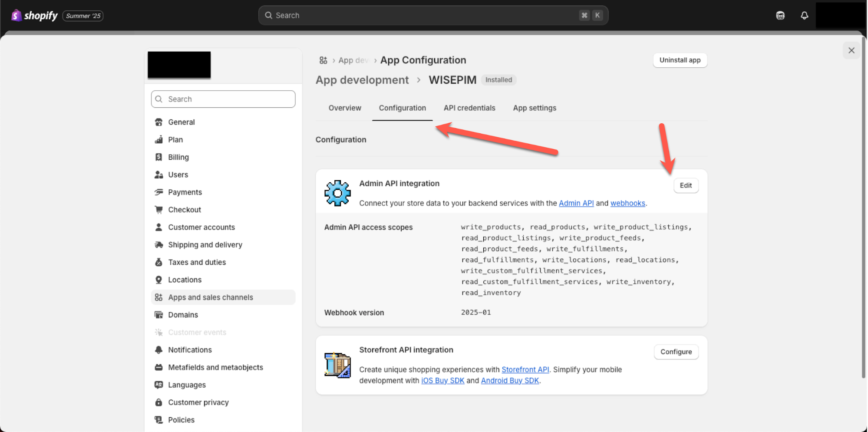
Task: Click the Uninstall app button
Action: point(680,60)
